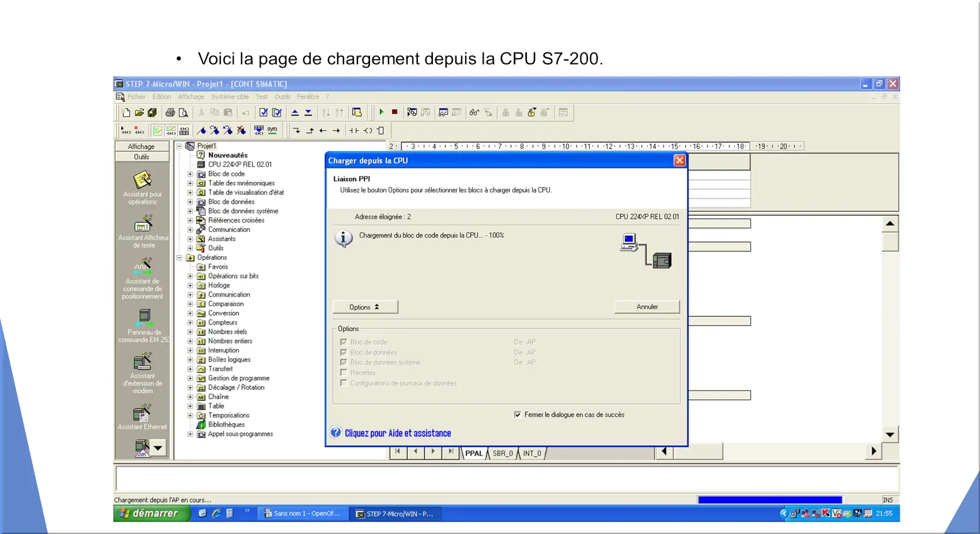
Task: Expand Compteurs tree node
Action: pos(190,322)
